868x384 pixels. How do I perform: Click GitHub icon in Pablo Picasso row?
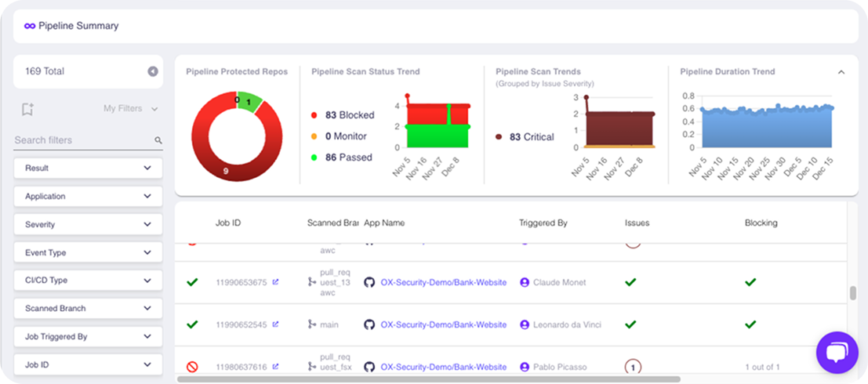coord(369,367)
